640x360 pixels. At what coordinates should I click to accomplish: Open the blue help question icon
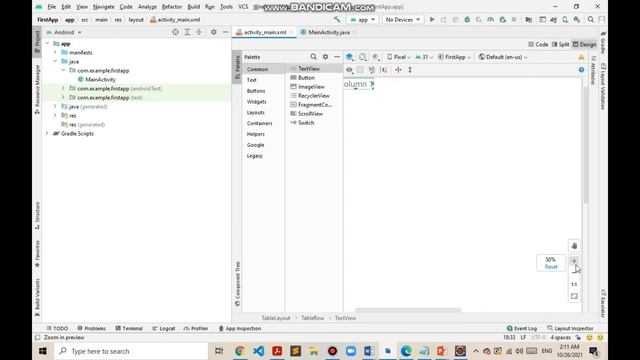[581, 70]
